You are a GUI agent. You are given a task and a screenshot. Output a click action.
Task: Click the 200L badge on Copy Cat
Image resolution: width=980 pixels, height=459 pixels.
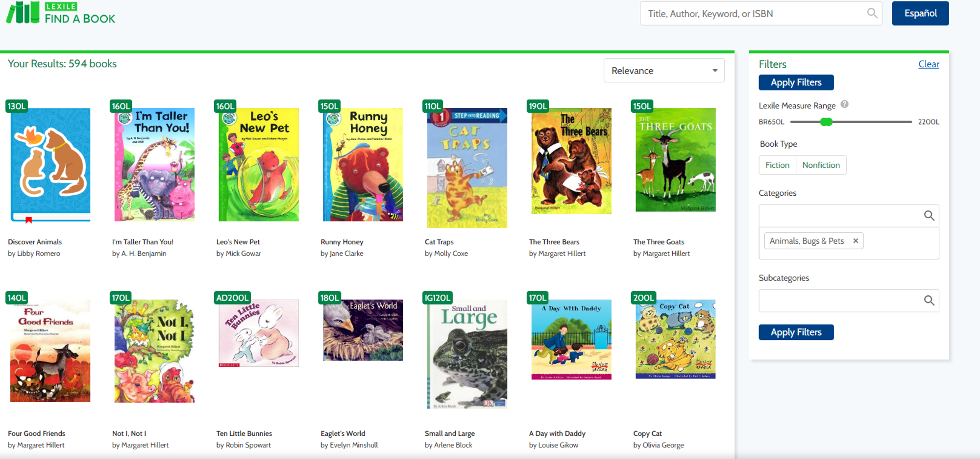tap(643, 298)
